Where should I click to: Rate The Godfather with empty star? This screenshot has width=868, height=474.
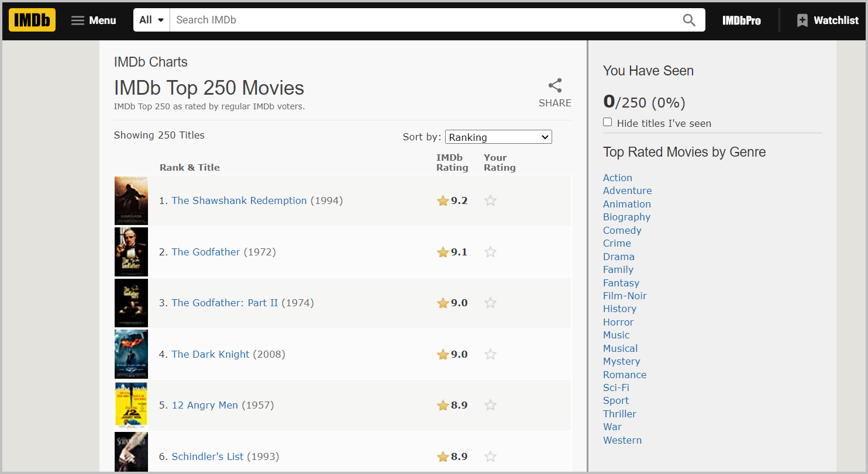tap(491, 252)
